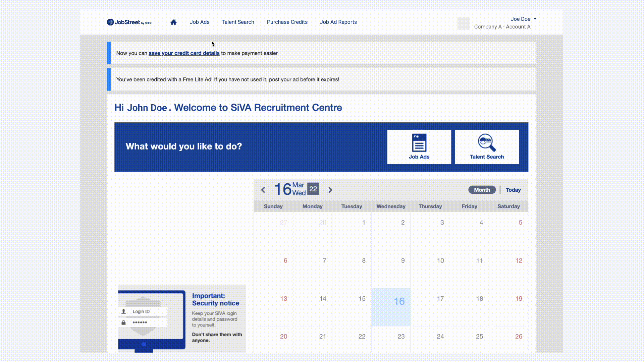Select the highlighted date 16 cell
Screen dimensions: 644x362
pyautogui.click(x=391, y=307)
